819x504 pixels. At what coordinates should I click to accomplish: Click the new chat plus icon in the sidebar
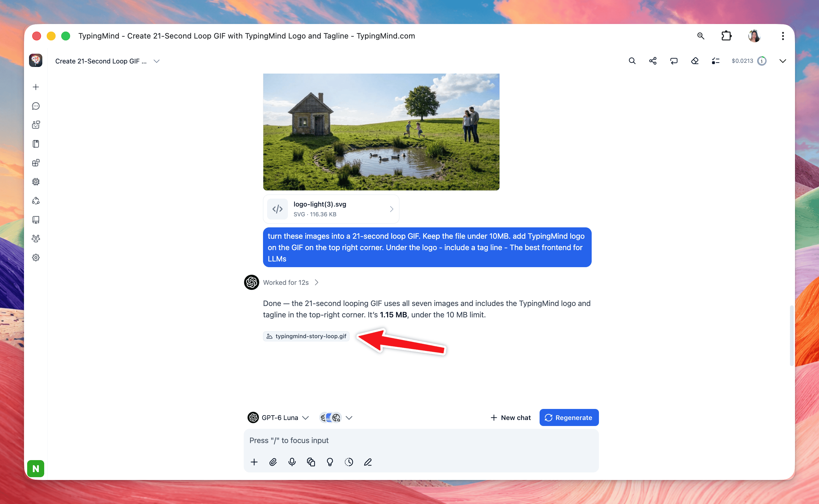[36, 87]
